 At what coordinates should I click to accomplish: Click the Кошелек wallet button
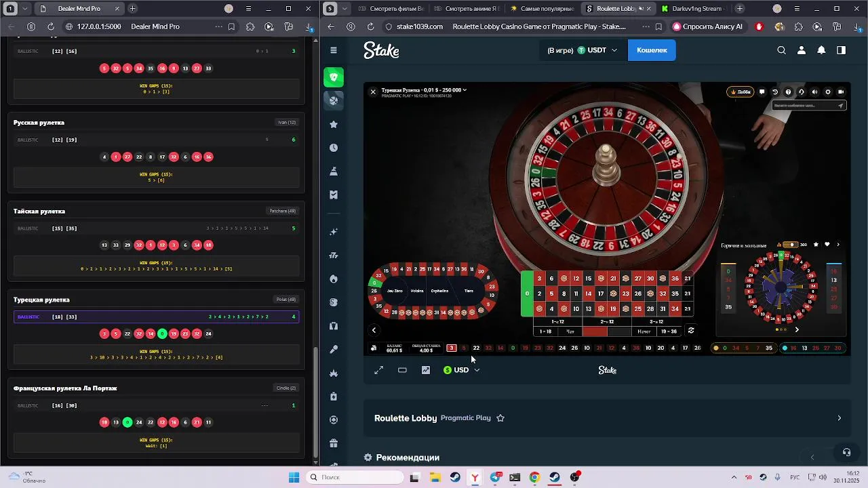pos(652,50)
